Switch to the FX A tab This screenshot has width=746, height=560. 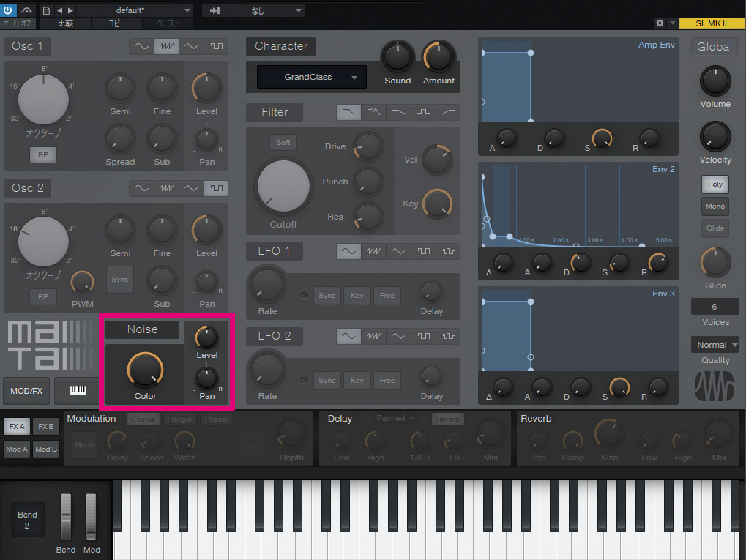17,426
